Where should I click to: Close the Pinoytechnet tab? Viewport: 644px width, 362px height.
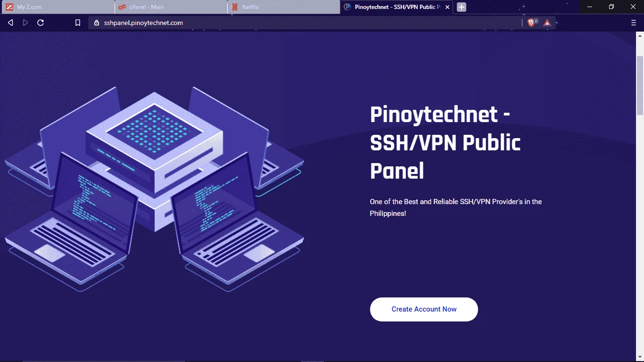(x=447, y=7)
